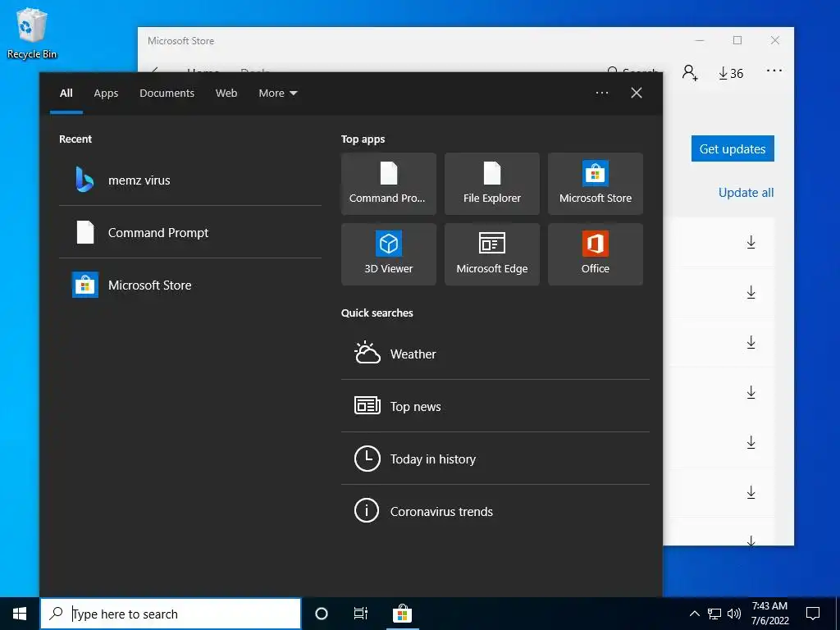Open the Store sign-in account icon

point(690,73)
